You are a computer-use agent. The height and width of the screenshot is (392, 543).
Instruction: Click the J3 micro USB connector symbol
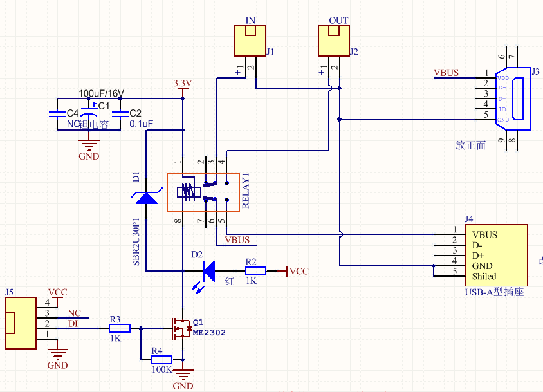(513, 99)
